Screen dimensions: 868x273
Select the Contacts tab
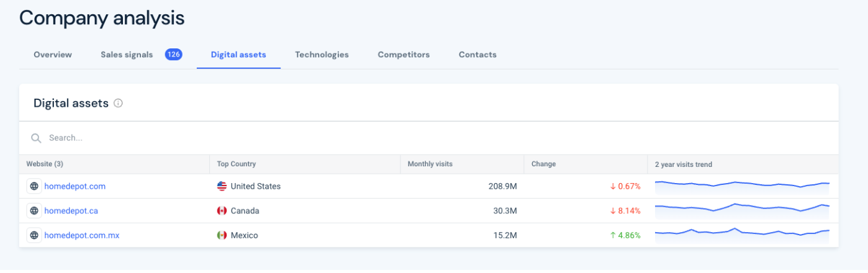(477, 55)
